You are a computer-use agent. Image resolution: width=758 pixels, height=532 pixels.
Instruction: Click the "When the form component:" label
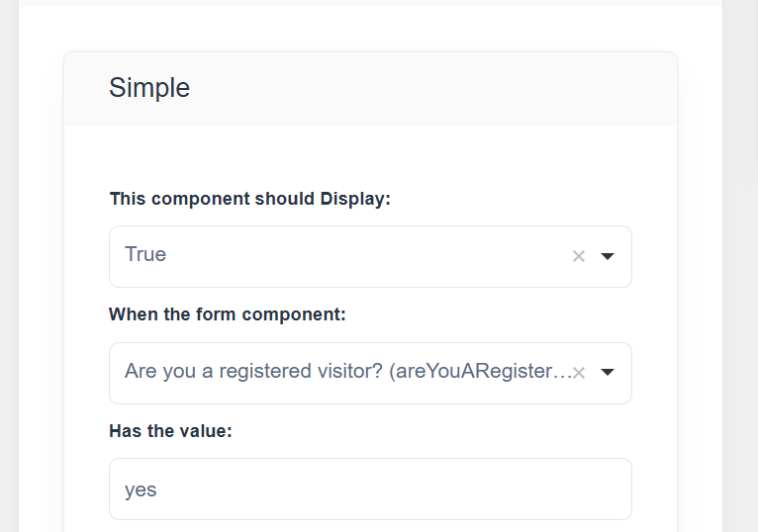pyautogui.click(x=227, y=314)
